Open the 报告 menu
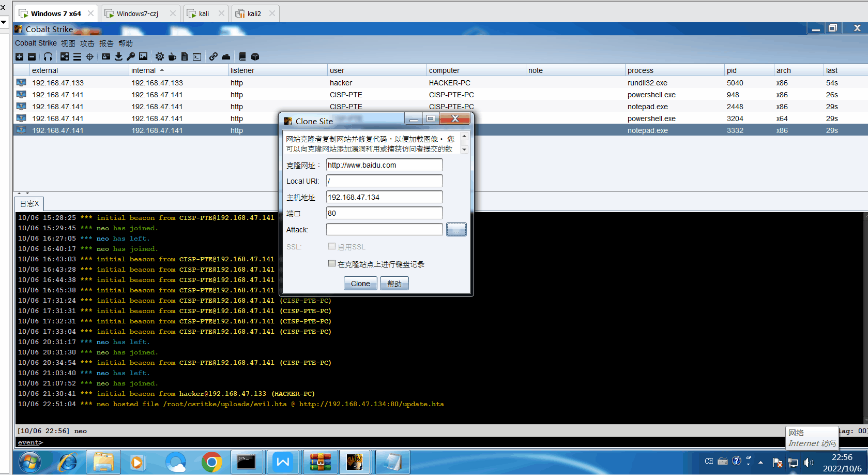Image resolution: width=868 pixels, height=475 pixels. pos(106,43)
